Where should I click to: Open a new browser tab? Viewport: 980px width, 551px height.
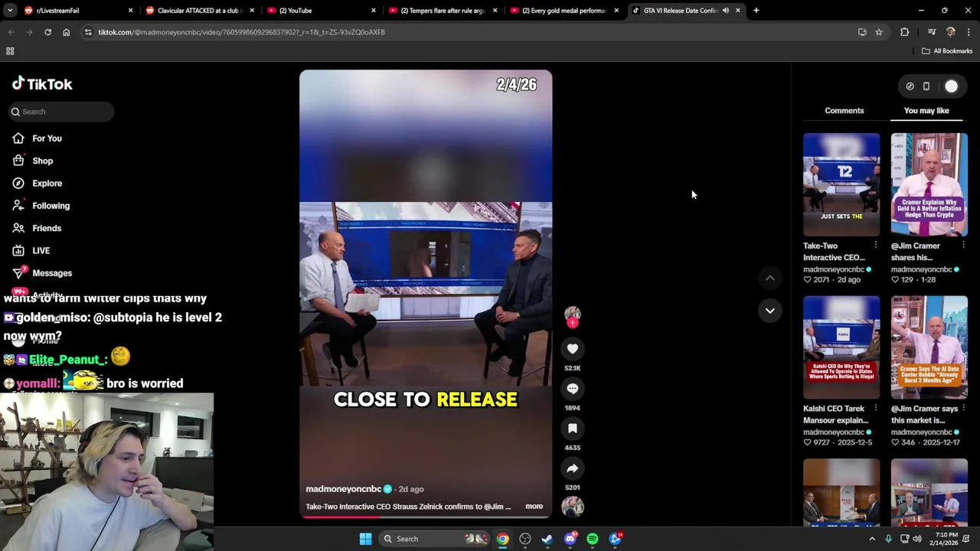tap(756, 11)
